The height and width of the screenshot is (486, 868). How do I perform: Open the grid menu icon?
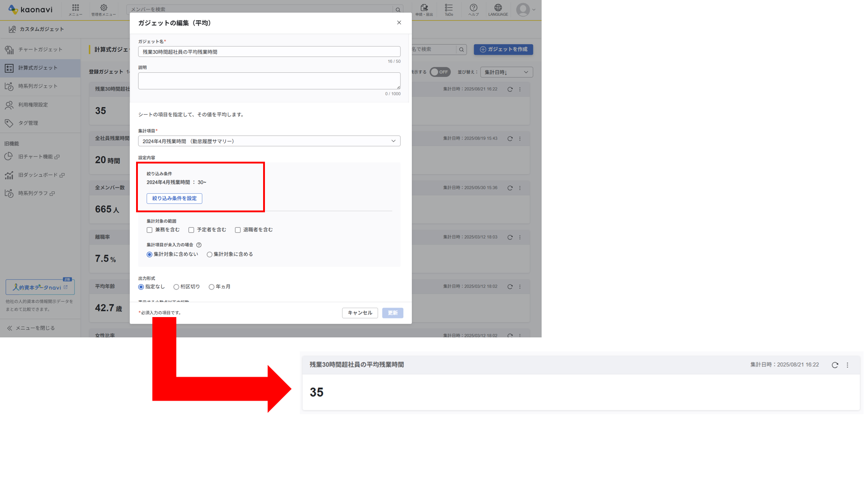click(75, 9)
